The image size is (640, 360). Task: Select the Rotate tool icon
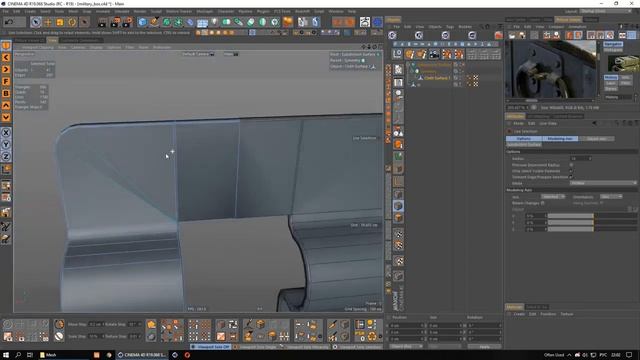[72, 22]
